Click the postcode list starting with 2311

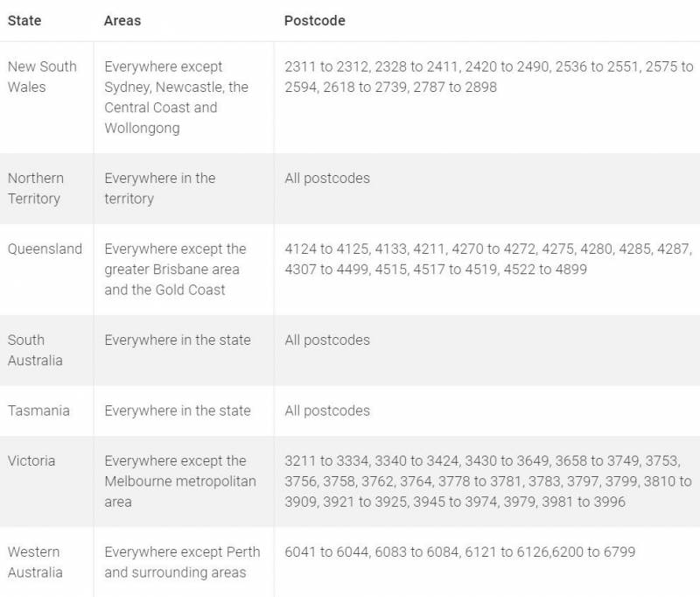pyautogui.click(x=488, y=77)
